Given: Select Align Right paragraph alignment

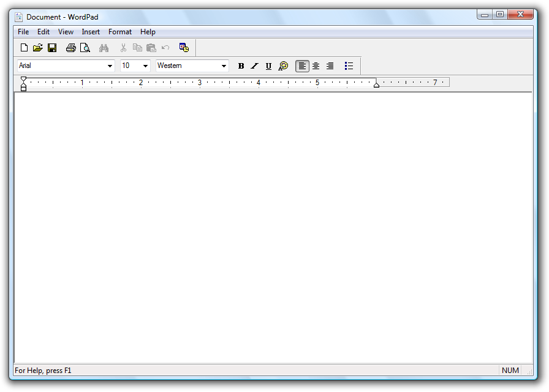Looking at the screenshot, I should point(330,66).
